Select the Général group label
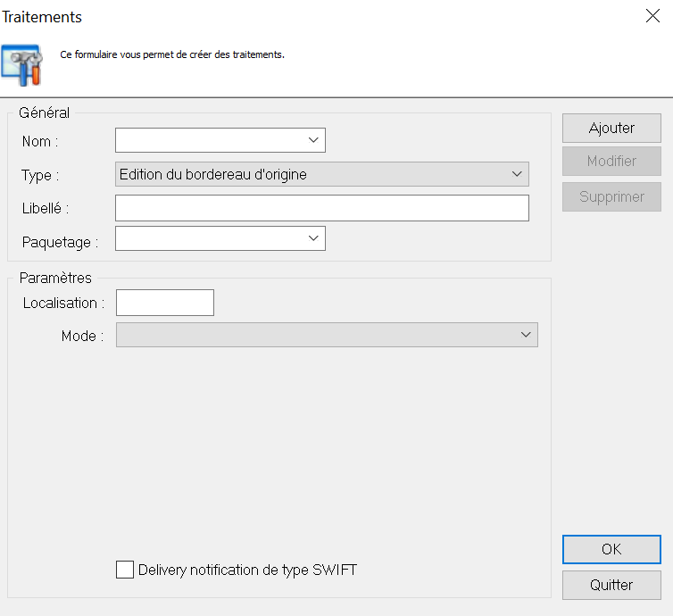The image size is (673, 616). coord(44,112)
